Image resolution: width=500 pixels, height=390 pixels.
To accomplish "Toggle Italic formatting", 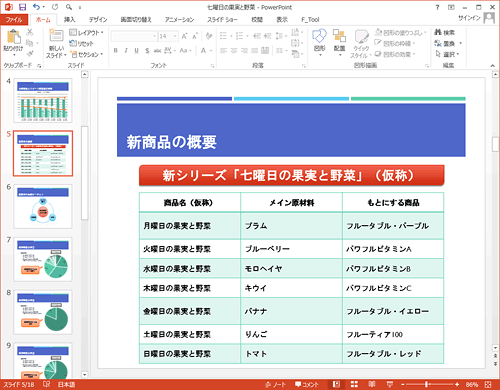I will click(x=126, y=51).
